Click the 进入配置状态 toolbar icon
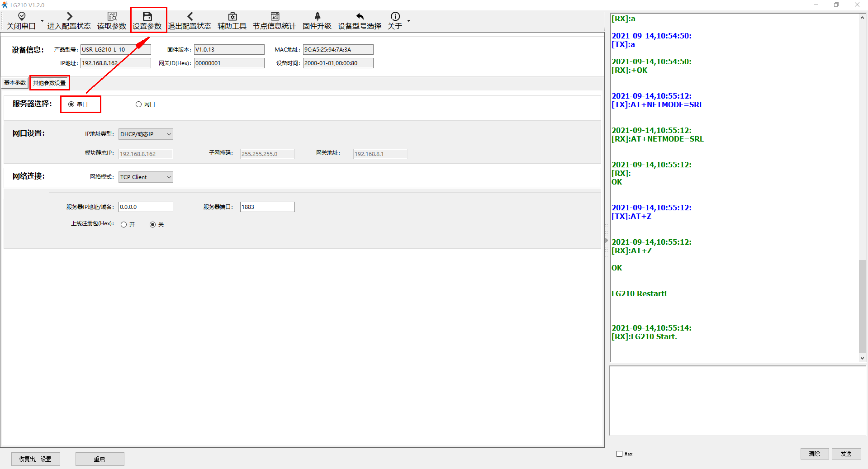This screenshot has width=868, height=469. click(69, 17)
